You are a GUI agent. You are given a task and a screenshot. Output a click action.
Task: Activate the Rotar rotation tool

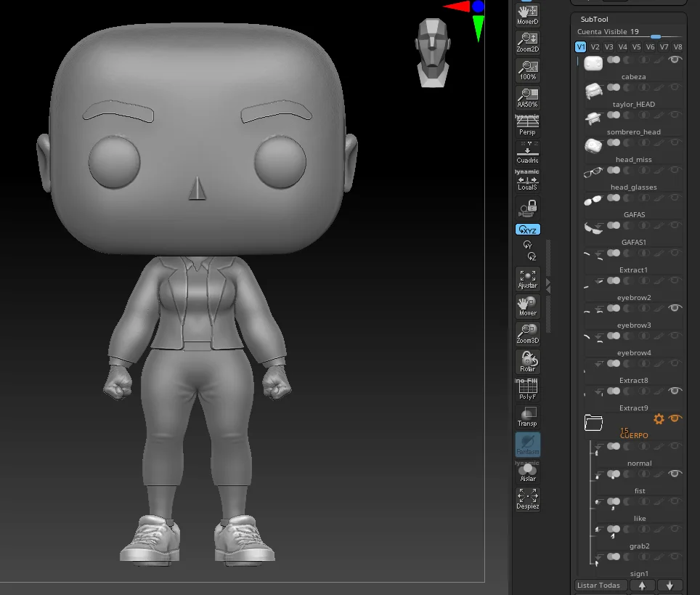click(527, 361)
